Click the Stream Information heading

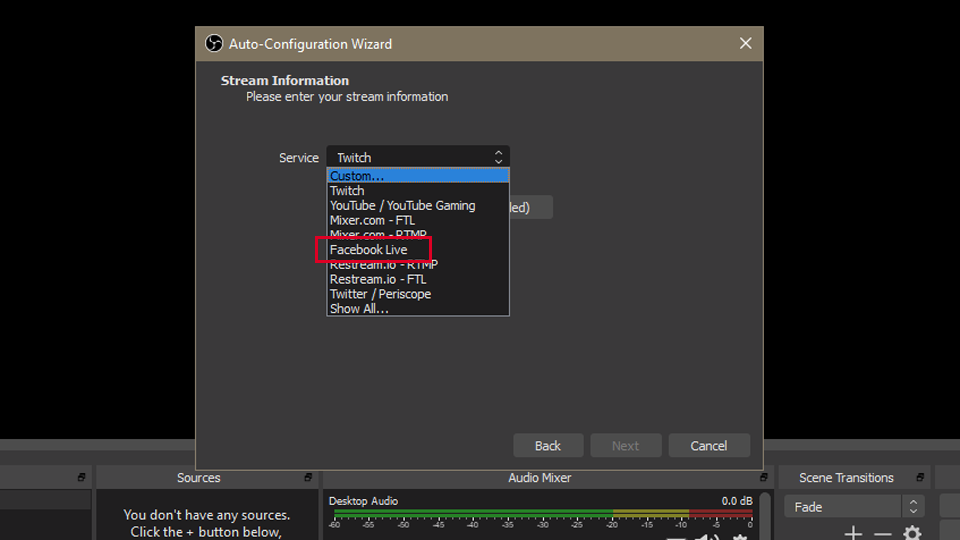pyautogui.click(x=285, y=80)
